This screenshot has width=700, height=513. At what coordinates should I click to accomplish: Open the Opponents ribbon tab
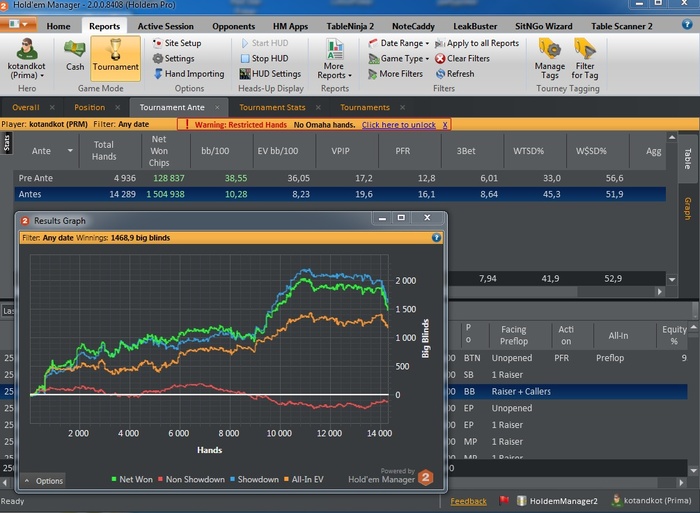tap(233, 26)
